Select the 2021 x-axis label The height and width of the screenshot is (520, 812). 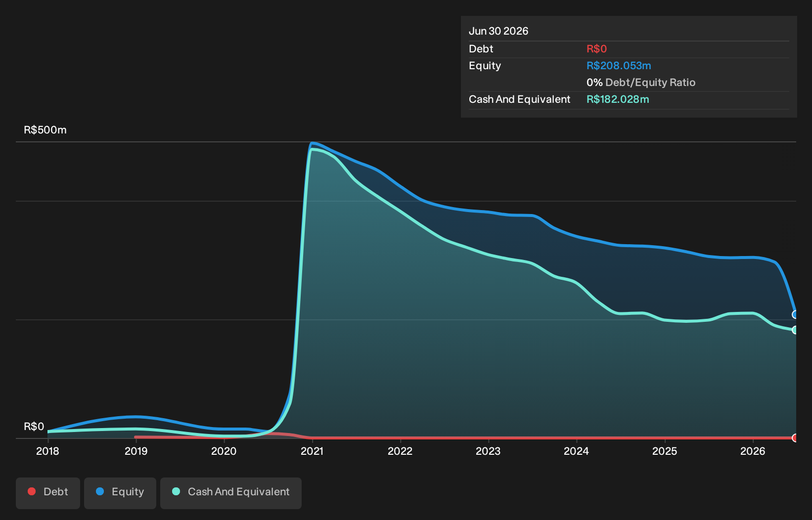tap(312, 451)
